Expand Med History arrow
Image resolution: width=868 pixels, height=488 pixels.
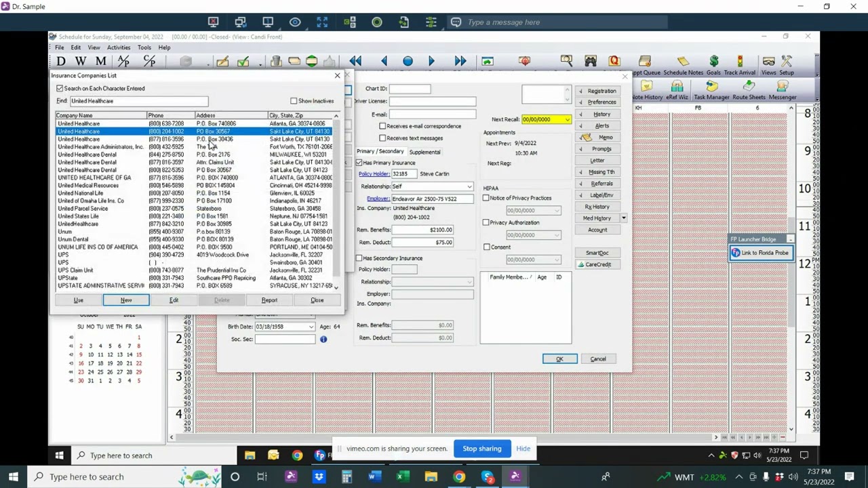623,218
